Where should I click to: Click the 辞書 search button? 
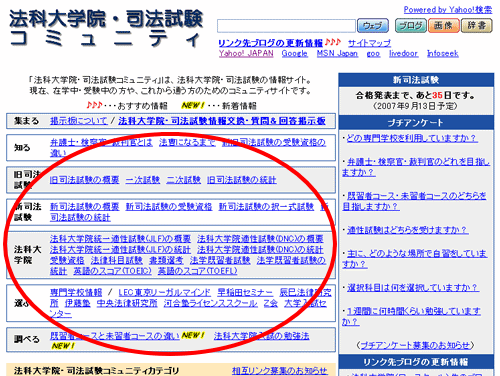click(477, 26)
